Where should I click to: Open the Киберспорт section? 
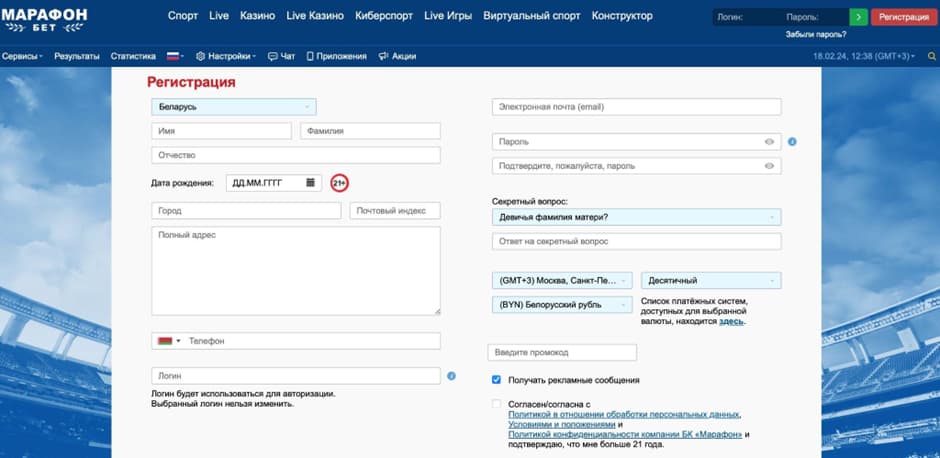click(384, 16)
